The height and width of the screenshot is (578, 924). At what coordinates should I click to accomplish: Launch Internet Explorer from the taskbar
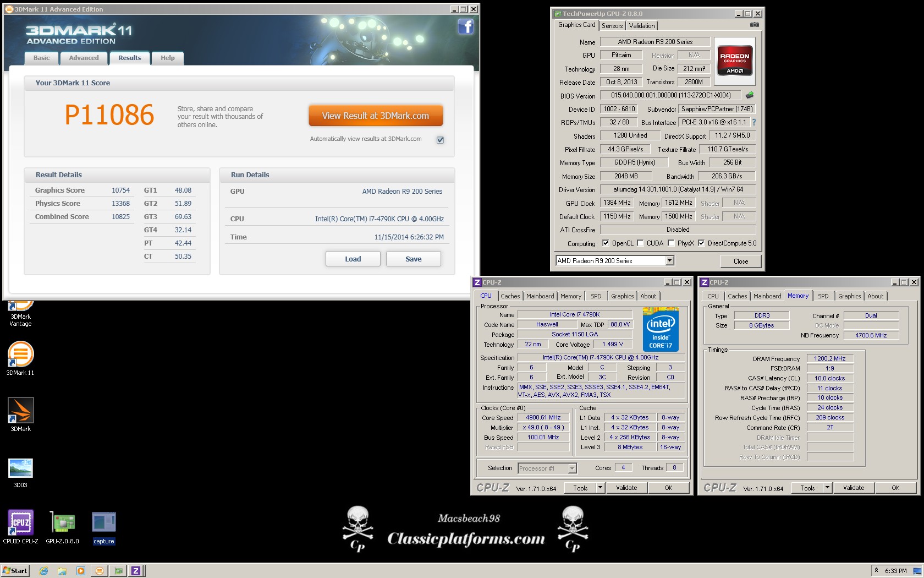(x=44, y=571)
